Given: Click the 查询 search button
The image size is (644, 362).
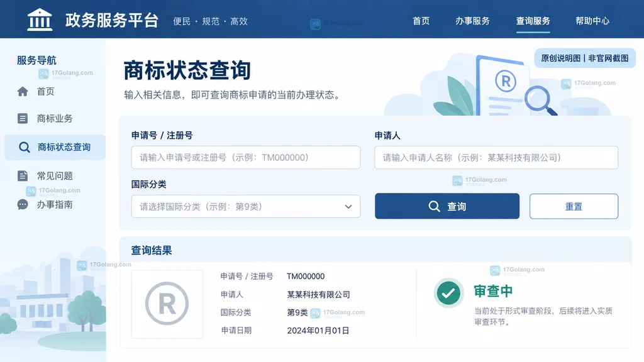Looking at the screenshot, I should coord(447,206).
